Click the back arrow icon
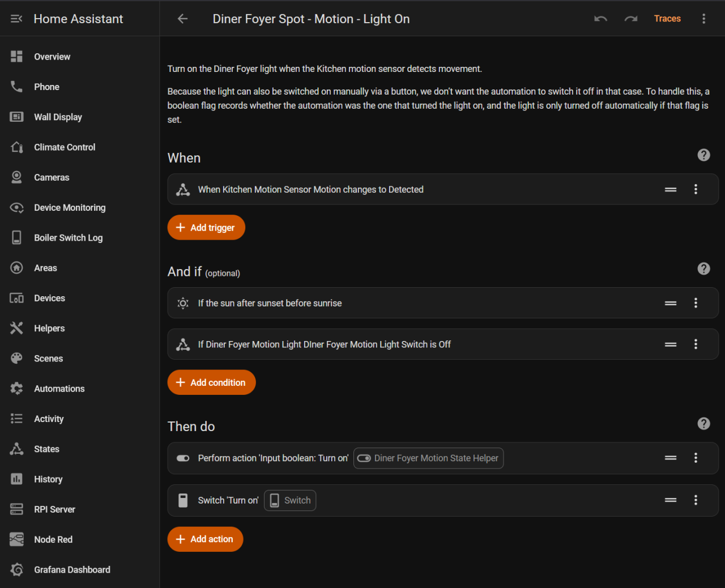Viewport: 725px width, 588px height. tap(182, 19)
